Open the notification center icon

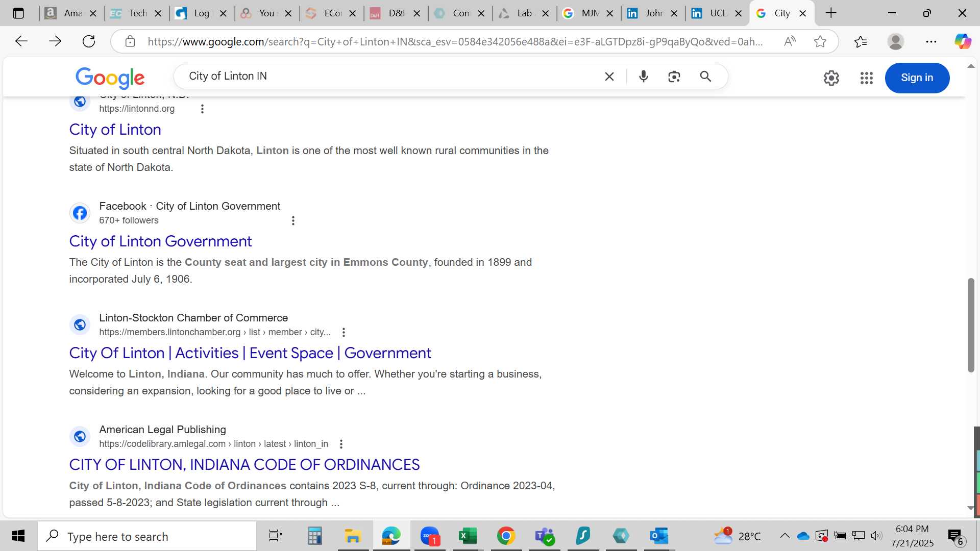(955, 536)
